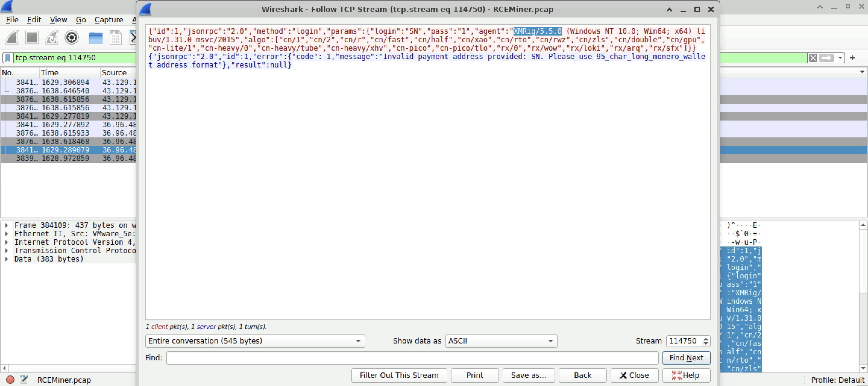Select packet row with time 1629.289079
This screenshot has width=868, height=386.
tap(68, 149)
